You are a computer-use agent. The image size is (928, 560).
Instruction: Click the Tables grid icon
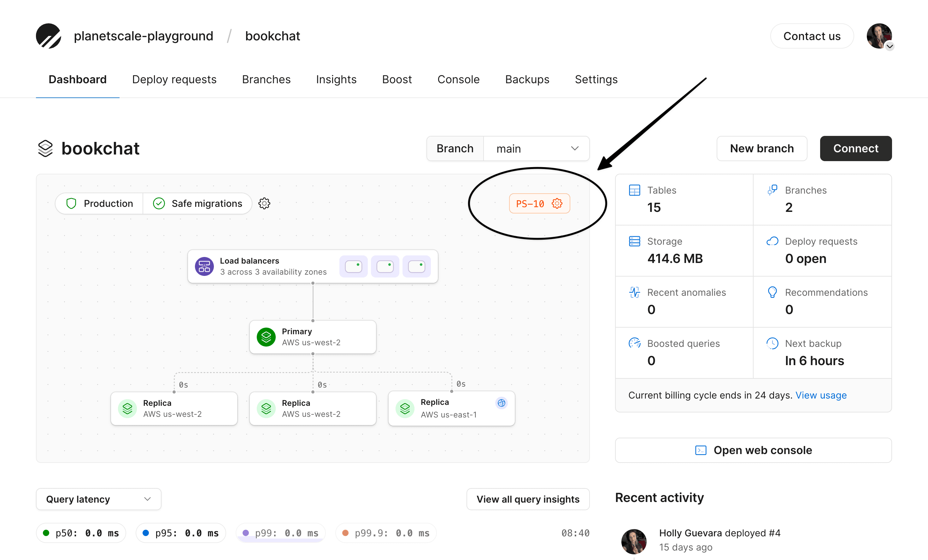point(634,190)
